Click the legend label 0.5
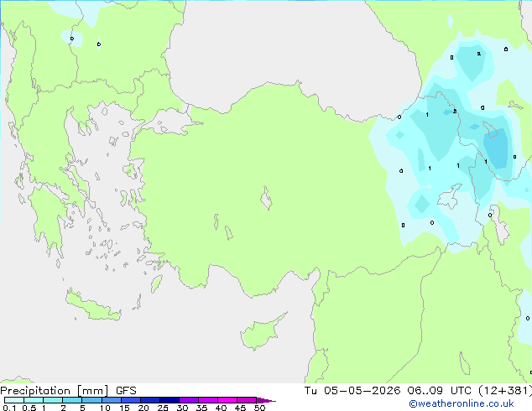Viewport: 532px width, 411px height. (29, 408)
